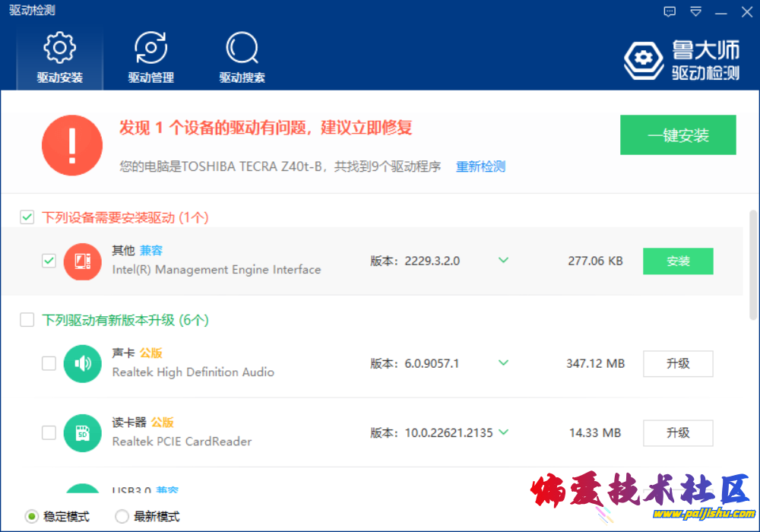Check the Realtek High Definition Audio checkbox
This screenshot has height=532, width=760.
click(x=49, y=363)
